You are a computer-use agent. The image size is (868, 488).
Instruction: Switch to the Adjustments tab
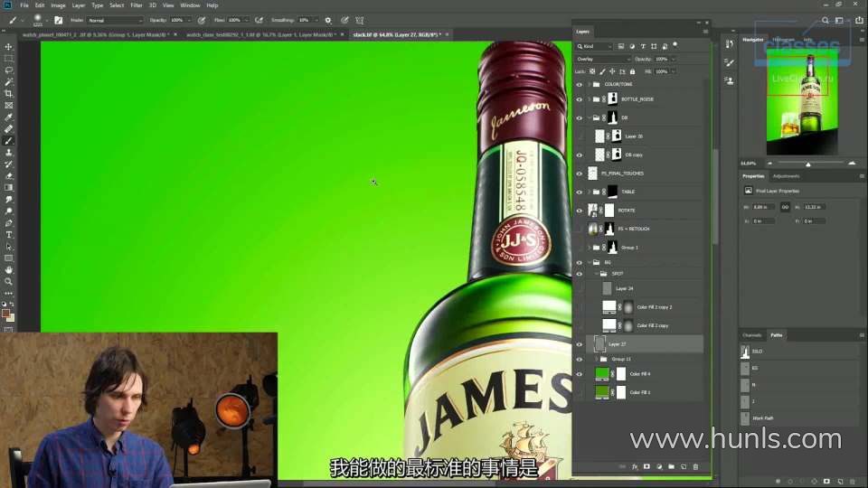click(x=786, y=176)
